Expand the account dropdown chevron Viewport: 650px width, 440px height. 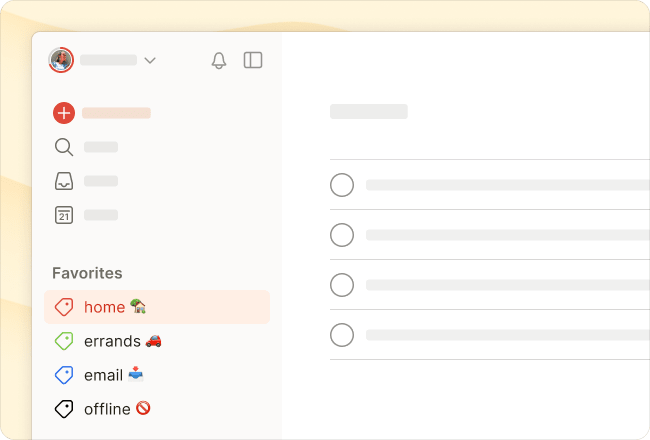click(x=150, y=61)
